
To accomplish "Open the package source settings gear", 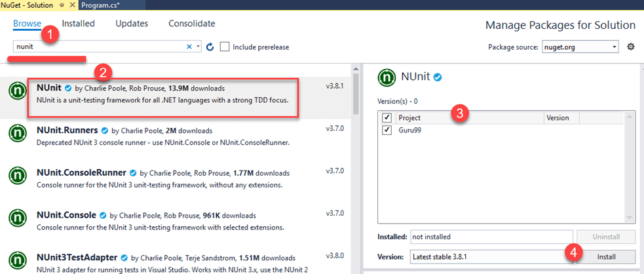I will tap(631, 47).
